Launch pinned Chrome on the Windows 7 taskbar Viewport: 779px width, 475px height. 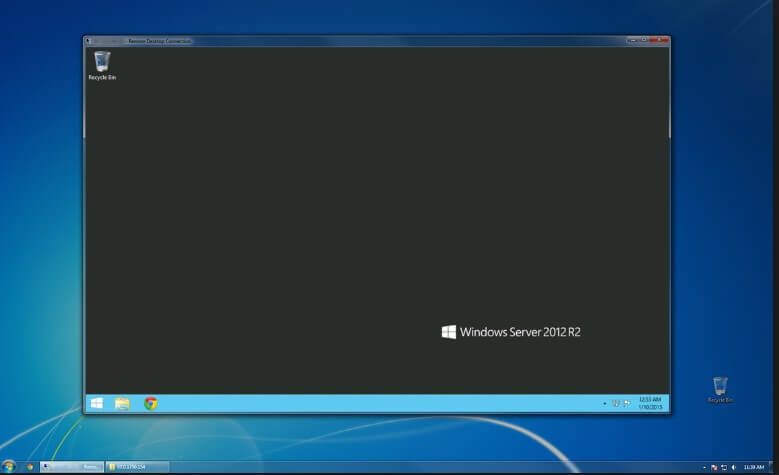[x=30, y=467]
